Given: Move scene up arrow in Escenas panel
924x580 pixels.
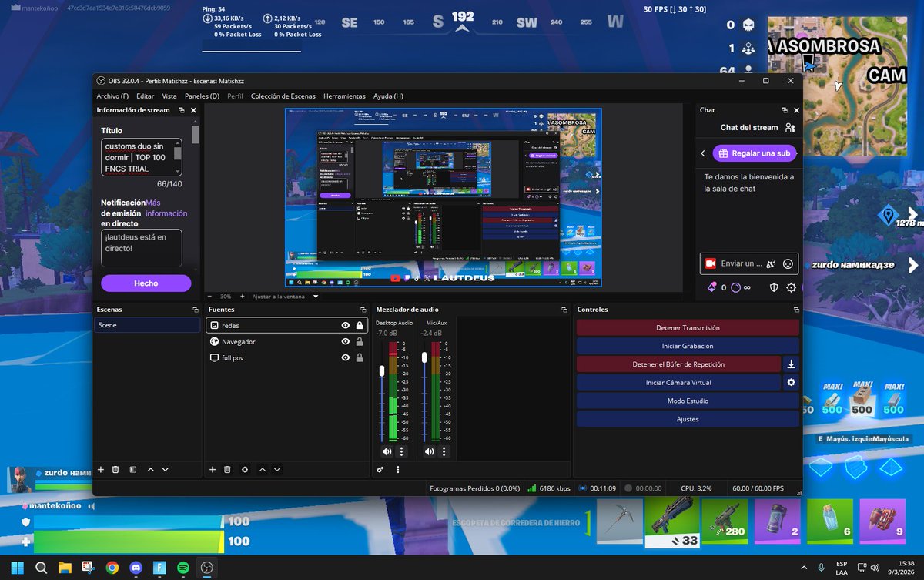Looking at the screenshot, I should coord(150,469).
